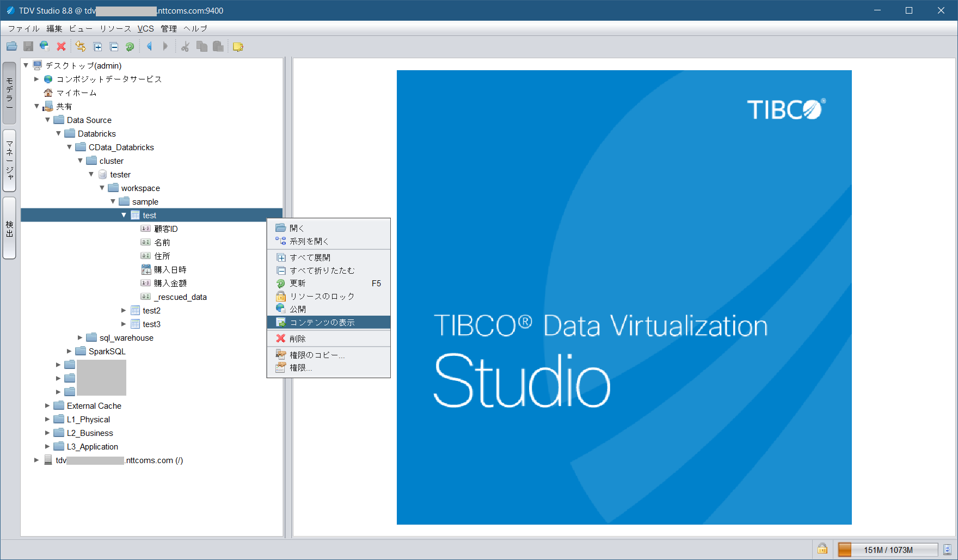Viewport: 958px width, 560px height.
Task: Click the red X Delete toolbar icon
Action: tap(62, 47)
